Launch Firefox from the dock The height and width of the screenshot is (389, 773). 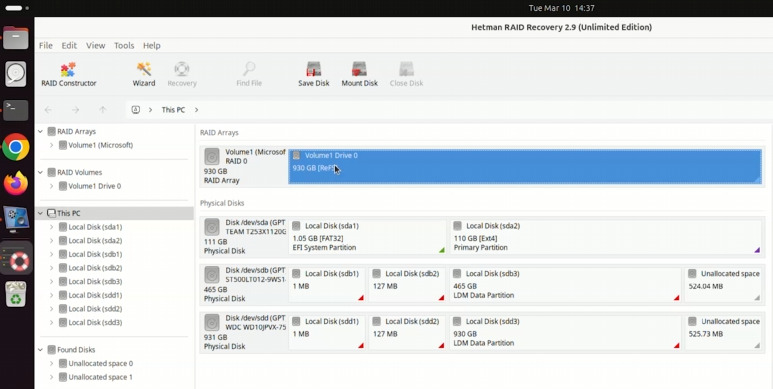click(16, 183)
